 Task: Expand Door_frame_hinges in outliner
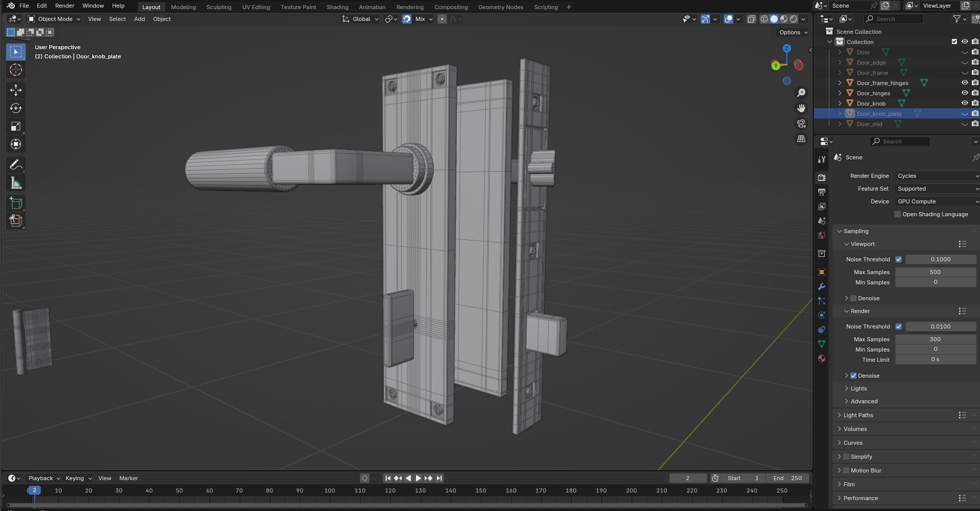(839, 83)
